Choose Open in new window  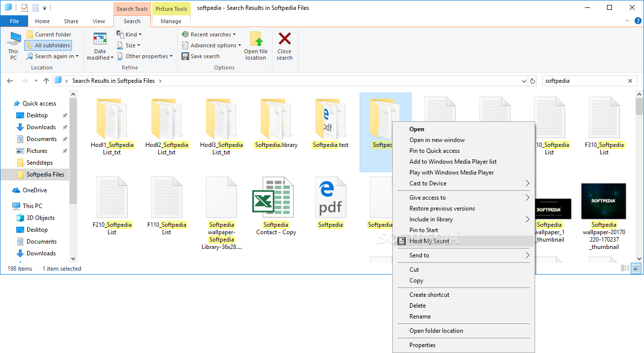click(437, 140)
